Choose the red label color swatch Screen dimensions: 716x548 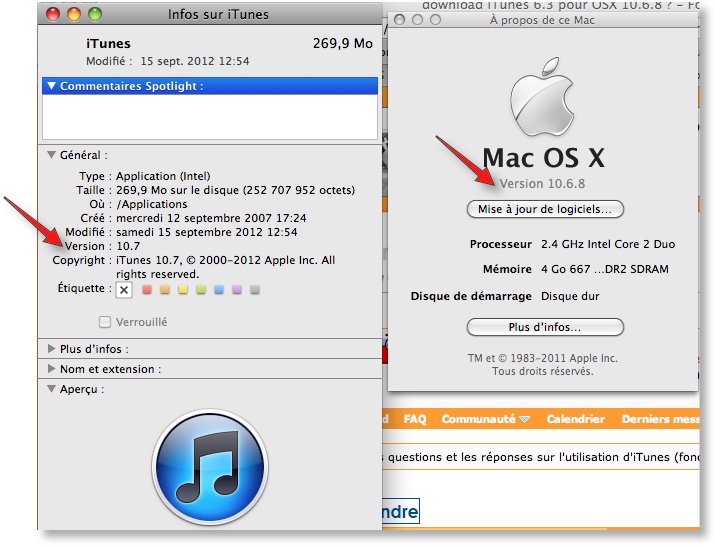tap(147, 290)
